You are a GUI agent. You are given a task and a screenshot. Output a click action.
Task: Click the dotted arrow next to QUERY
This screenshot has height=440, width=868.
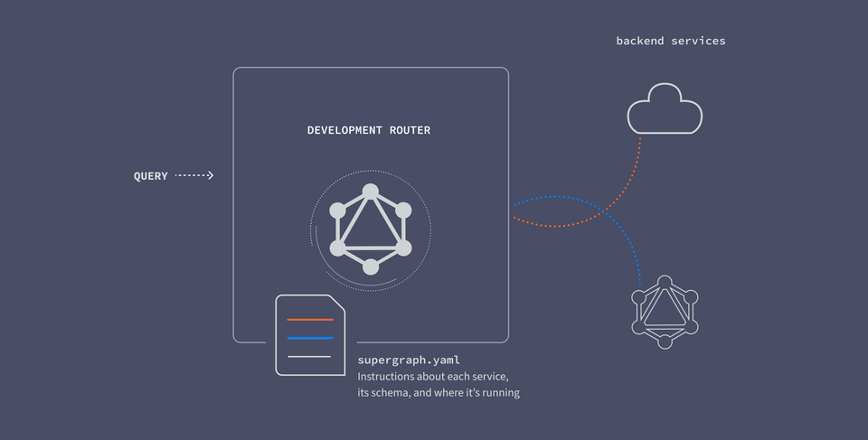pyautogui.click(x=194, y=175)
